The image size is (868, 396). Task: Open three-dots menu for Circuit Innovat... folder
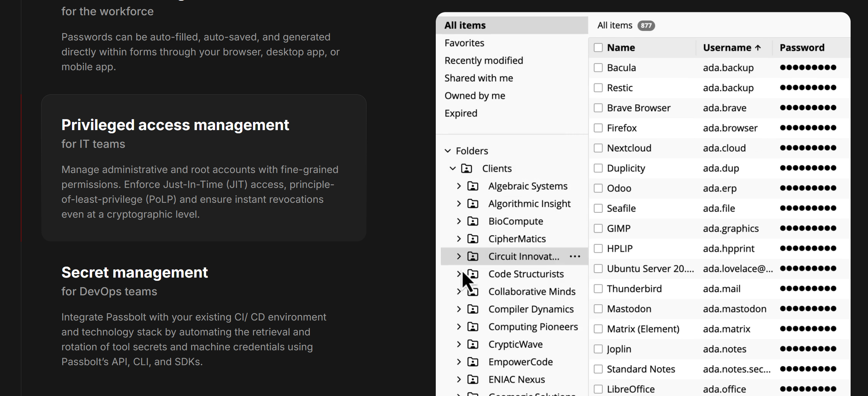575,256
